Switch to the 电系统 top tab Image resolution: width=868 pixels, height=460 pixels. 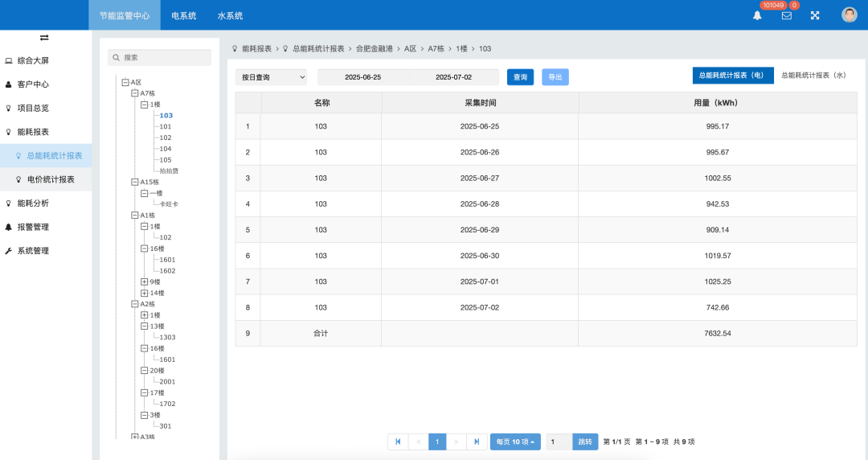[184, 15]
